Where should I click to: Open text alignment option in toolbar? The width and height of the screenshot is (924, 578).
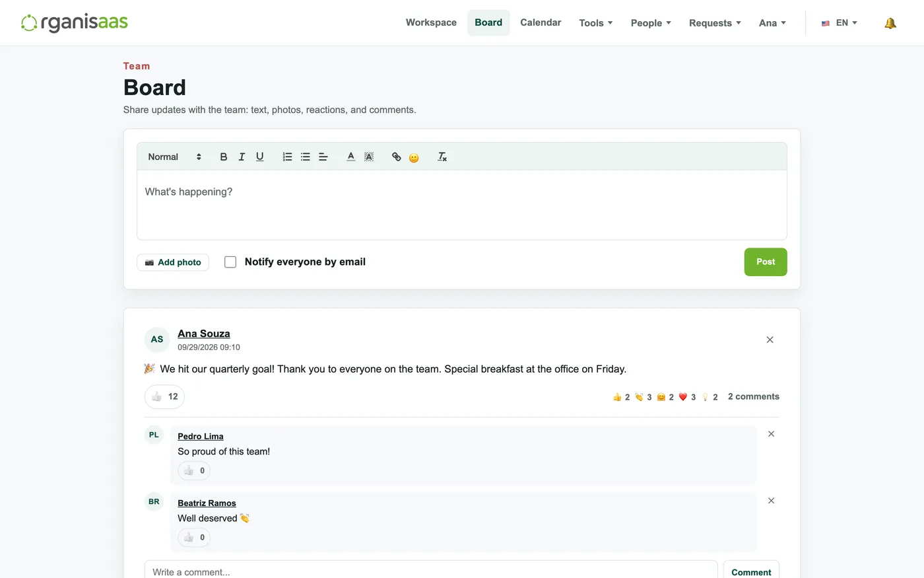[323, 157]
